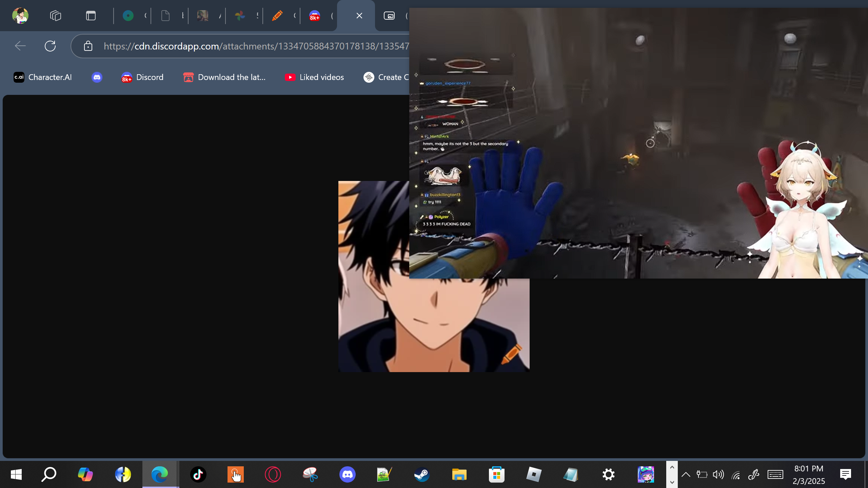Open the 'Download the lat...' bookmark
The width and height of the screenshot is (868, 488).
coord(224,77)
